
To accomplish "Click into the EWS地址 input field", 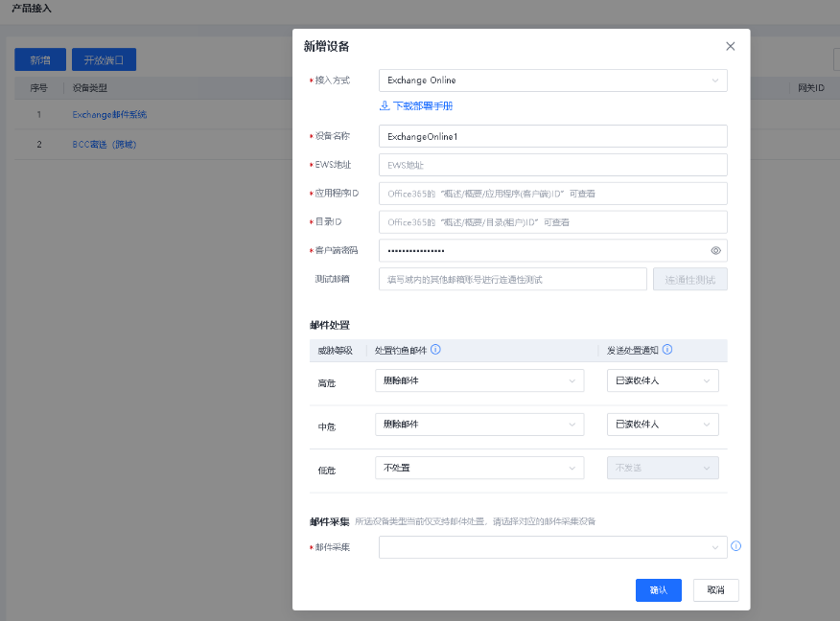I will pyautogui.click(x=552, y=165).
